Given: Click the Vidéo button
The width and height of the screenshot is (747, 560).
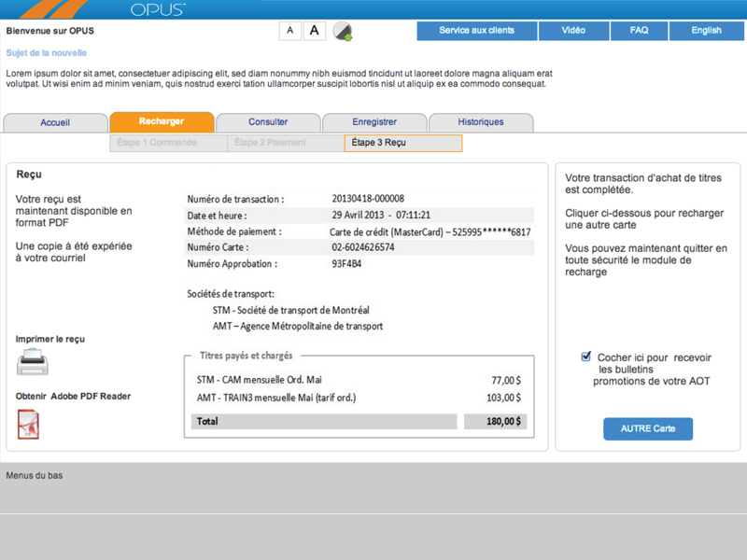Looking at the screenshot, I should 573,31.
